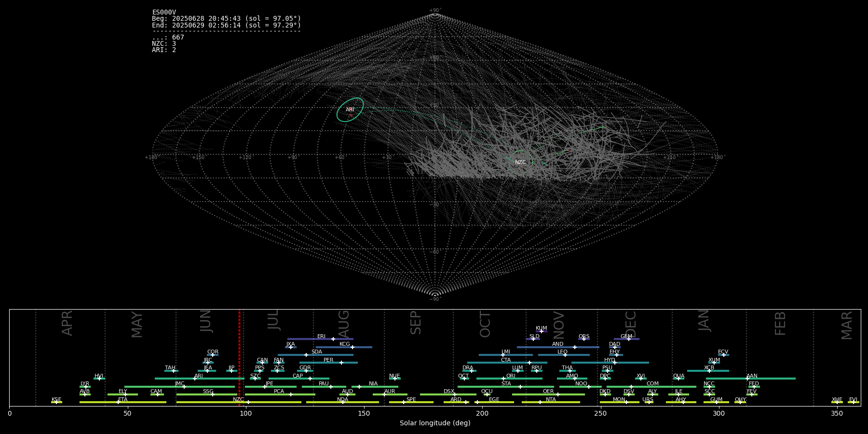Click the DEC month label in timeline
This screenshot has width=868, height=434.
pos(630,324)
